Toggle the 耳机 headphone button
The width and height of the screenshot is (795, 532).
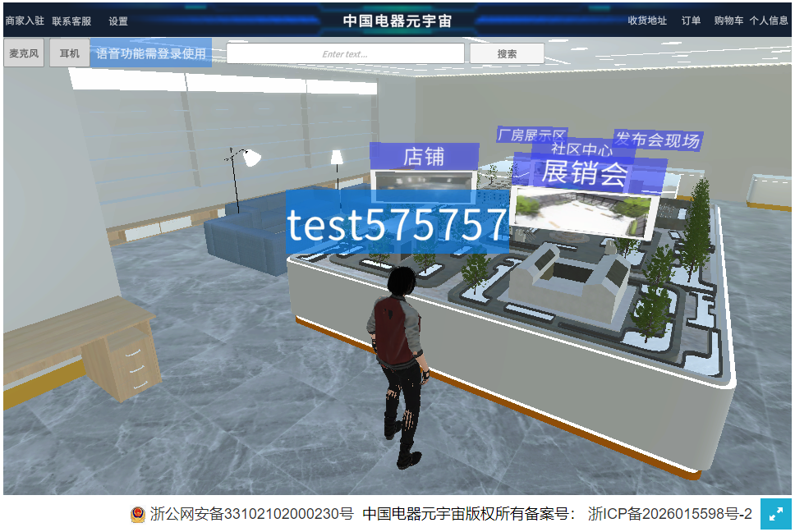coord(70,53)
